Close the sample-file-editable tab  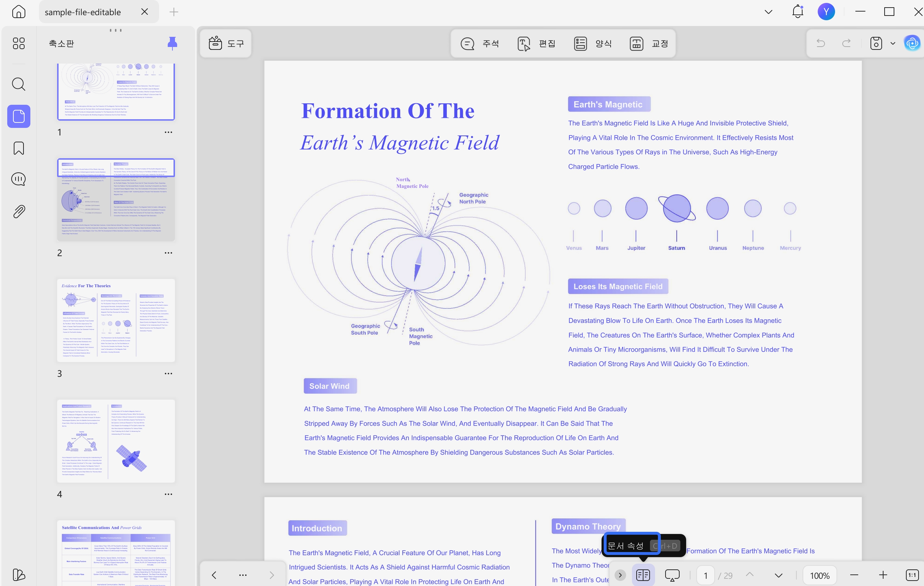click(144, 12)
